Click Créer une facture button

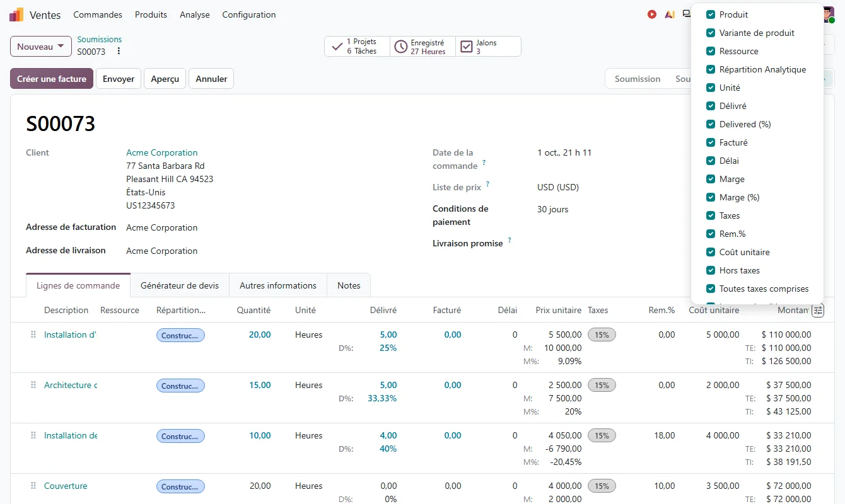[x=52, y=79]
